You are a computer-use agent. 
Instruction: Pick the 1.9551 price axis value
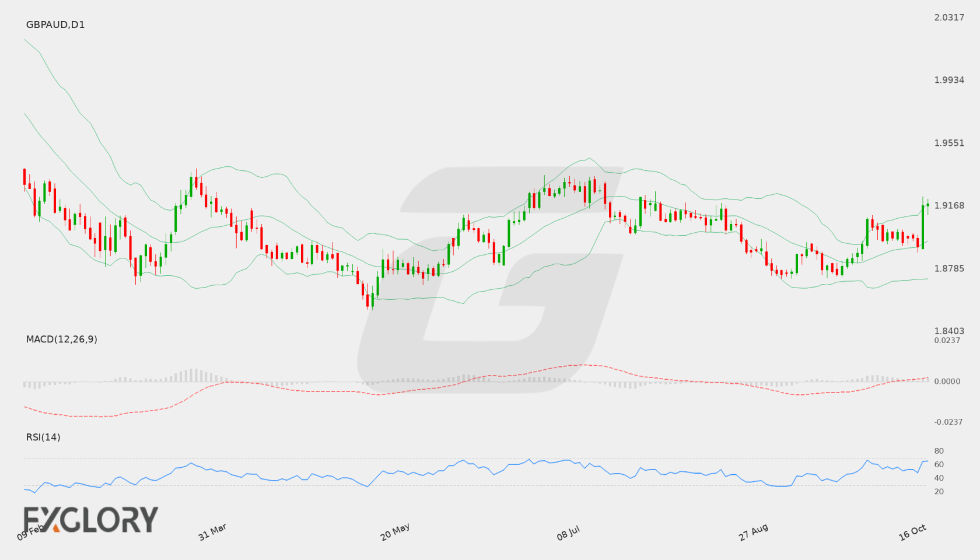click(x=949, y=143)
